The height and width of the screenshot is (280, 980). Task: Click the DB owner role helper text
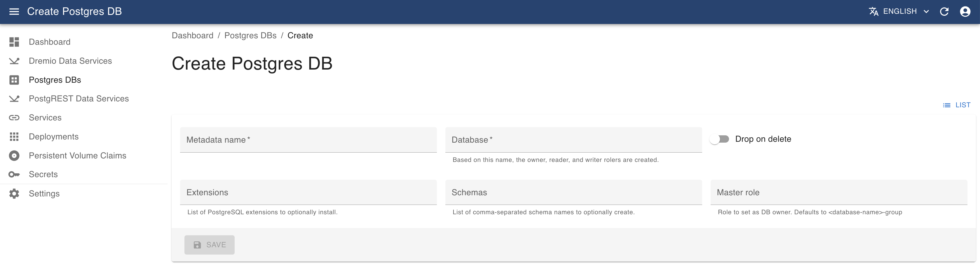[x=810, y=212]
